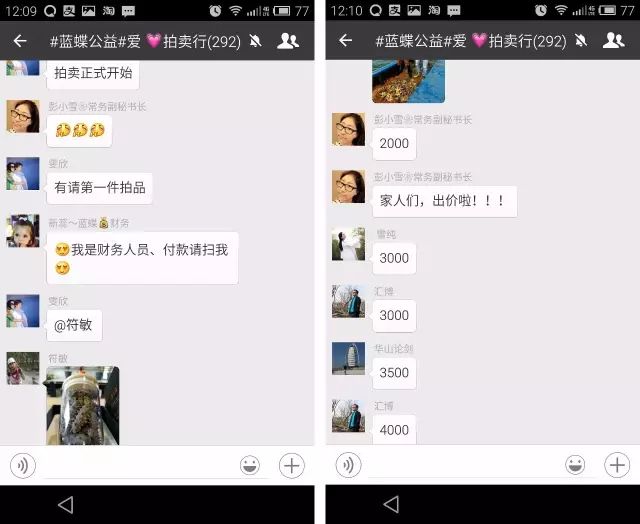This screenshot has height=524, width=640.
Task: Open emoji picker in right chat
Action: click(575, 465)
